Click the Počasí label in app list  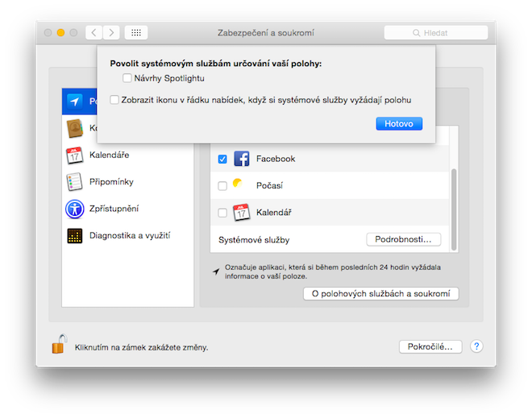point(269,186)
